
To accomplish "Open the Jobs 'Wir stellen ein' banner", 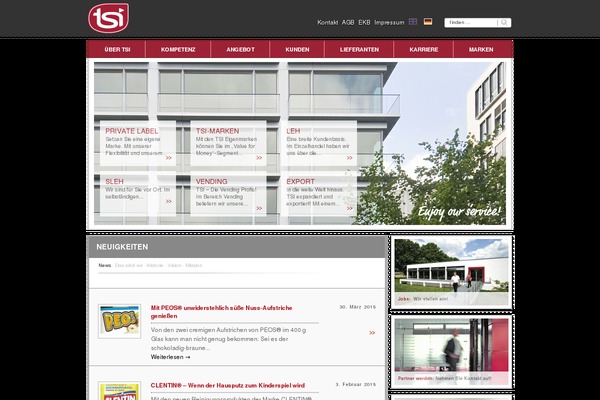I will pos(452,272).
